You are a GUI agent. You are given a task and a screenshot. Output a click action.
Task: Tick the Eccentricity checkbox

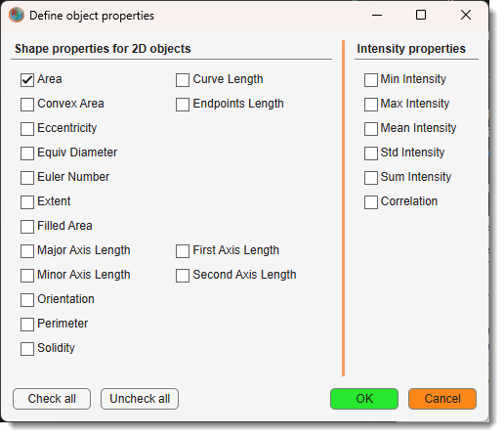[x=27, y=129]
